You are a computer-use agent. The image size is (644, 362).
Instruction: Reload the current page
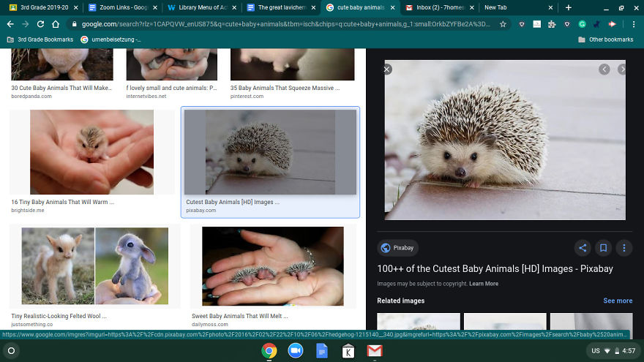(41, 24)
